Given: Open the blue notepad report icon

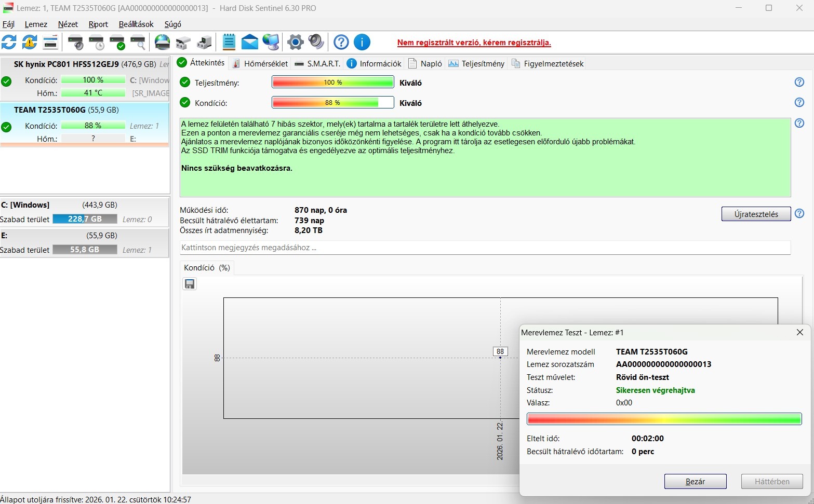Looking at the screenshot, I should 229,42.
